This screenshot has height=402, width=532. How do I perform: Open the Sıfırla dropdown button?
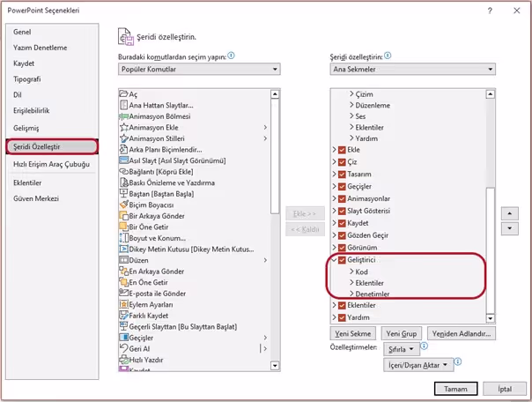click(401, 349)
